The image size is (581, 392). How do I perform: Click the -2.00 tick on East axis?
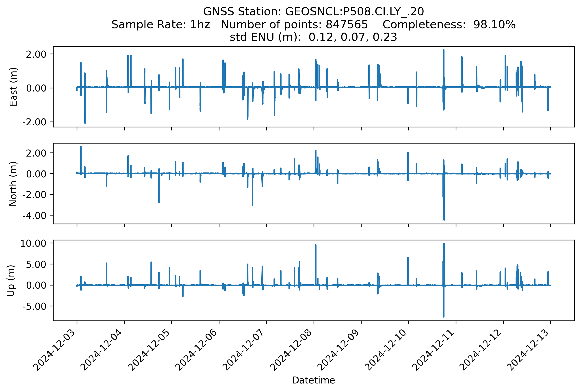click(x=35, y=122)
